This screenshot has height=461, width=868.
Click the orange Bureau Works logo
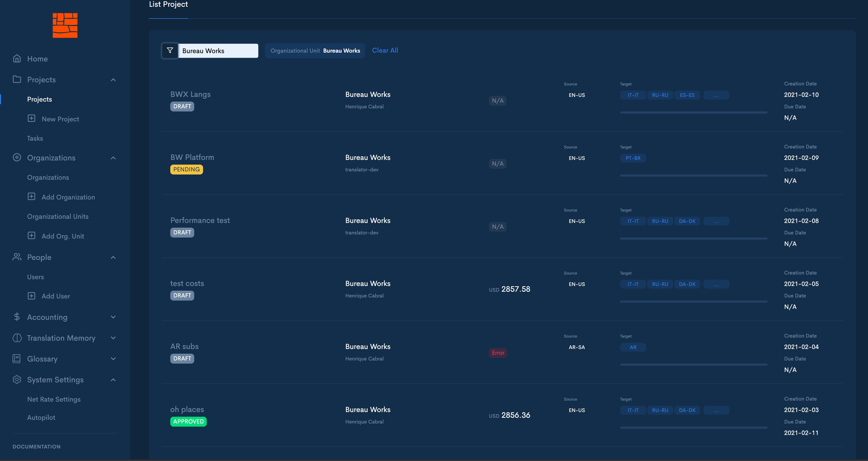point(65,25)
